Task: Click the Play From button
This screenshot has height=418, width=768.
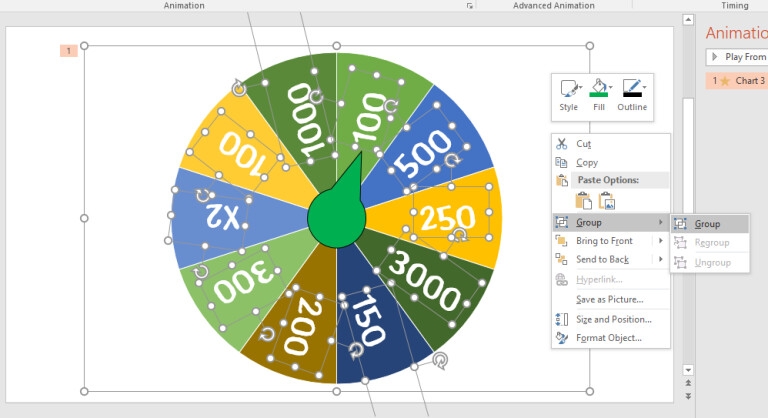Action: tap(737, 57)
